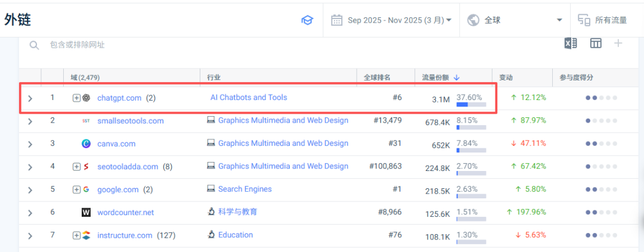
Task: Click the Education industry link
Action: [236, 235]
